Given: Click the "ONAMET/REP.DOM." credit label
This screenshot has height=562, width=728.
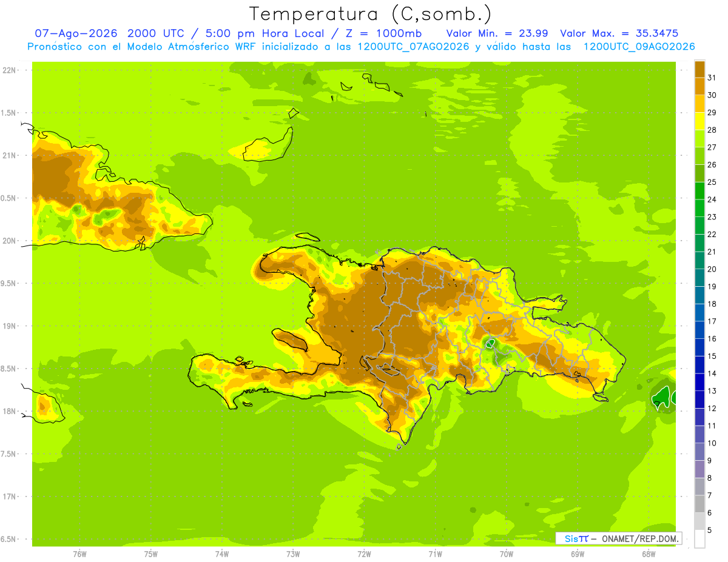Looking at the screenshot, I should pyautogui.click(x=640, y=538).
